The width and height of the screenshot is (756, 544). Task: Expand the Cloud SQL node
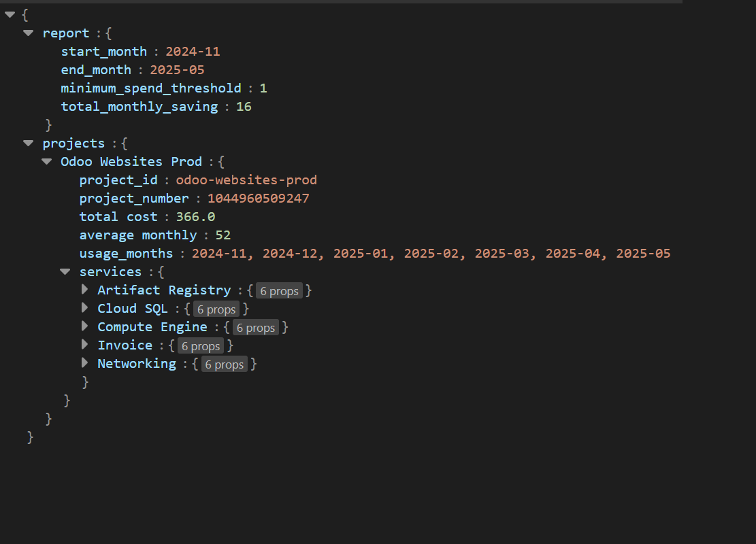pyautogui.click(x=84, y=307)
